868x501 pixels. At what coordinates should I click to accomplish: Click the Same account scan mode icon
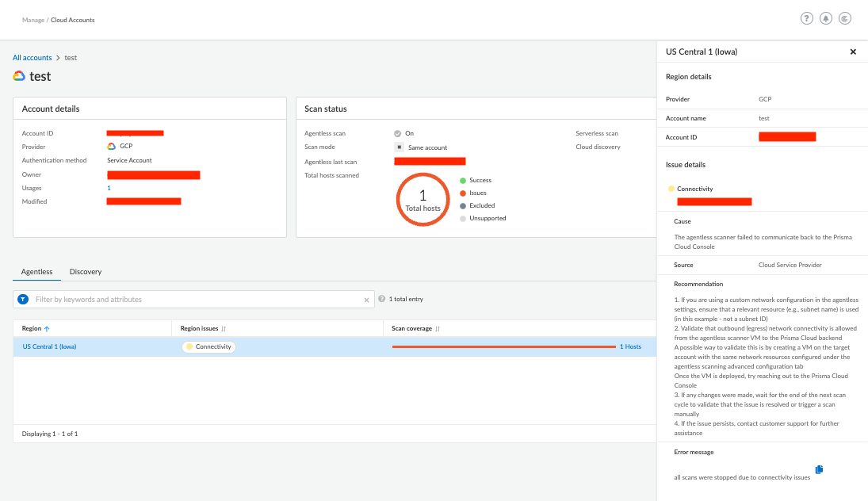399,147
